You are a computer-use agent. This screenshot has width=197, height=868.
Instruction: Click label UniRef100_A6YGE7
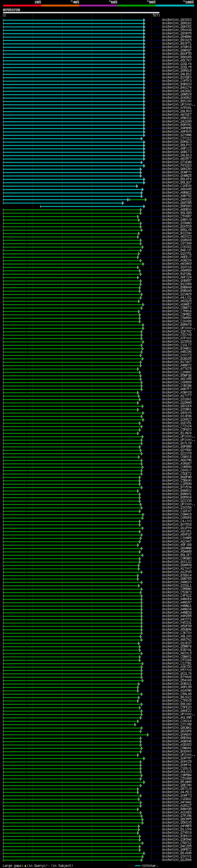pos(177,115)
